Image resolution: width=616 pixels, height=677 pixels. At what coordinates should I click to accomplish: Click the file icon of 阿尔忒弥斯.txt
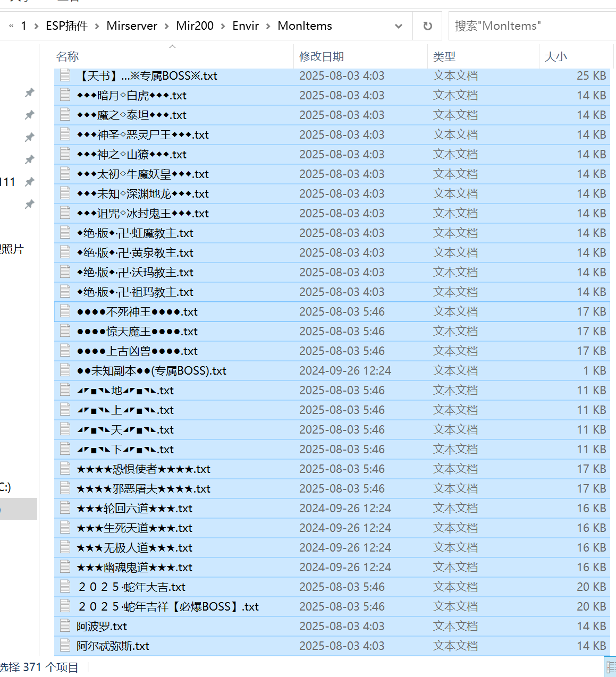pyautogui.click(x=65, y=645)
